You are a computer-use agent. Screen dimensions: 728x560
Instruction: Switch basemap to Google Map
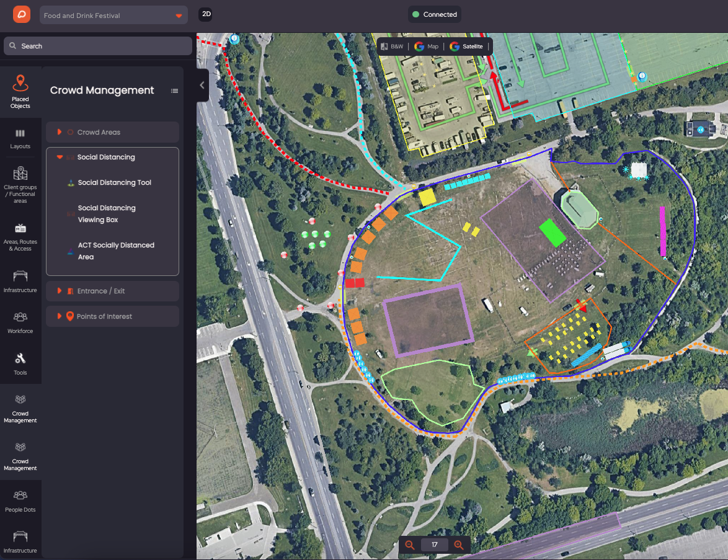[x=426, y=47]
